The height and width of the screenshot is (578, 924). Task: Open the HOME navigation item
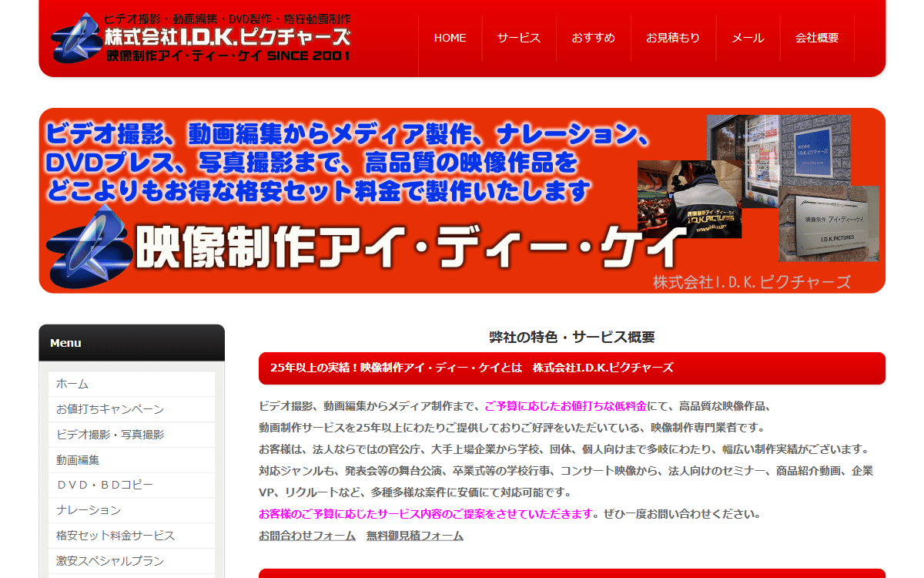[x=450, y=38]
